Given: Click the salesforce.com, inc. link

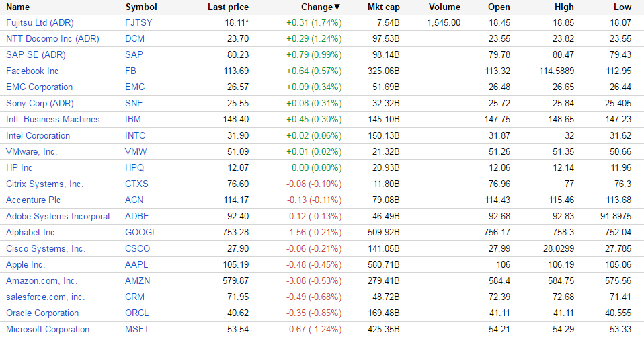Looking at the screenshot, I should [x=45, y=297].
